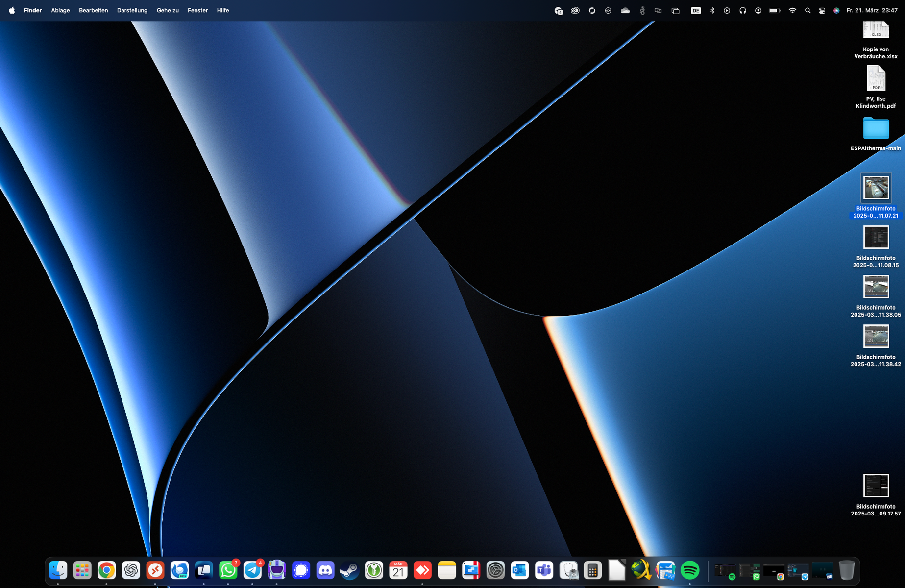Open the Trash in the Dock

coord(846,570)
